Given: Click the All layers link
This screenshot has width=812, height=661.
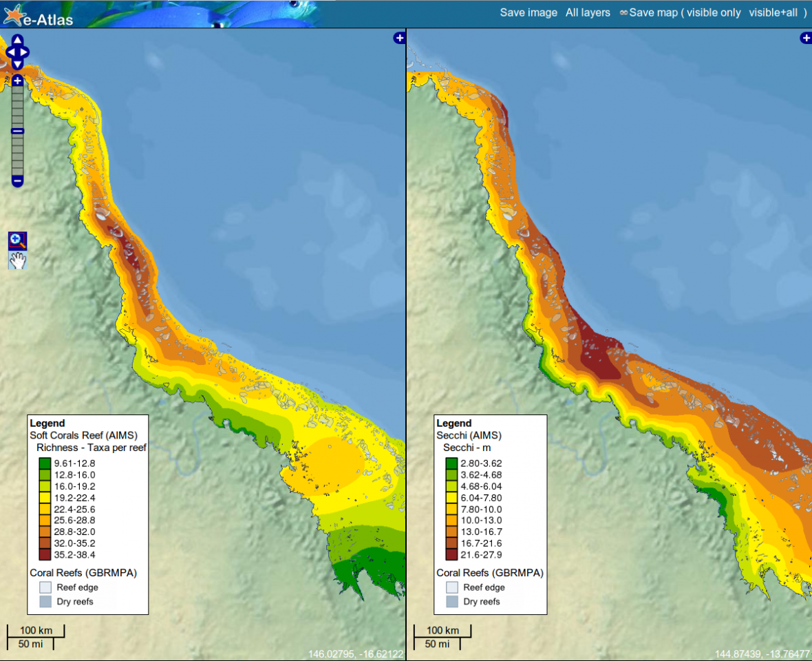Looking at the screenshot, I should 588,12.
